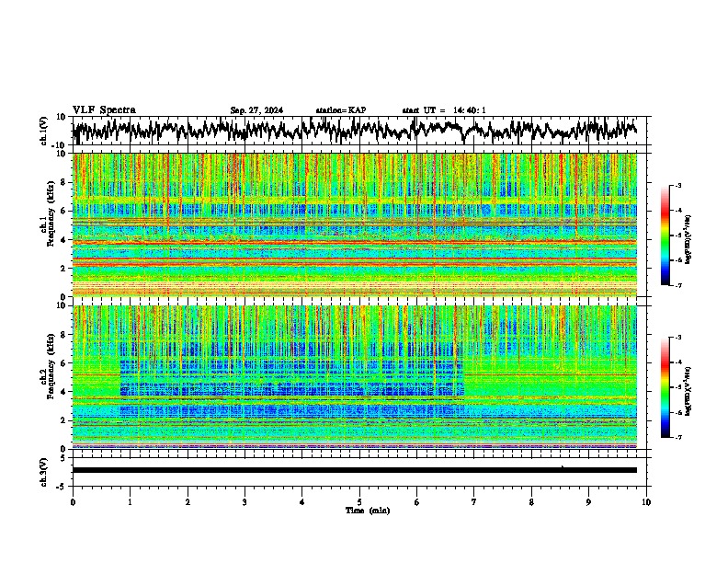This screenshot has height=563, width=728.
Task: Click the 'ch.3(V)' axis label
Action: 44,472
